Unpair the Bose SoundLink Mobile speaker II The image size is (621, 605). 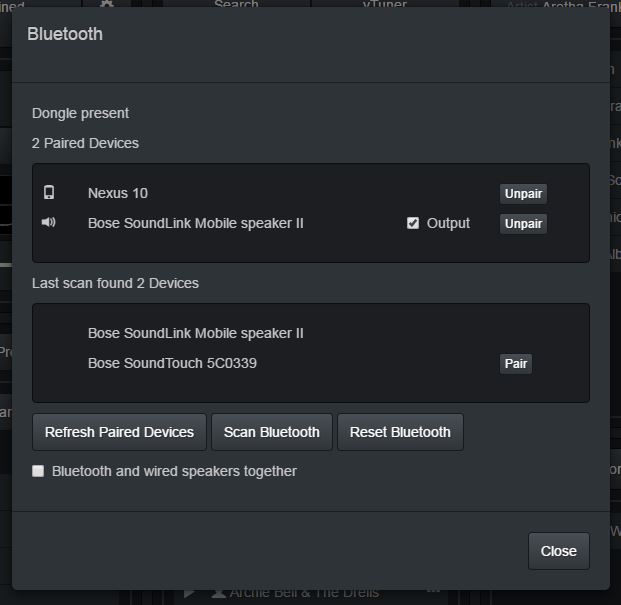pyautogui.click(x=523, y=224)
